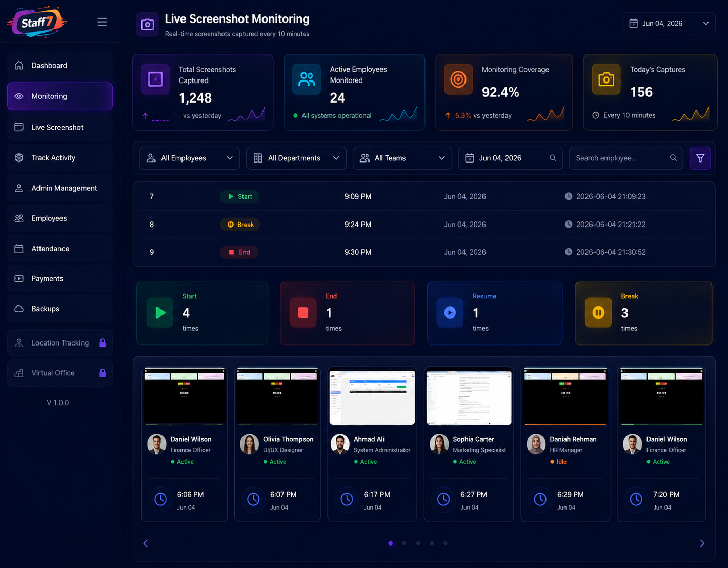Expand the top-right Jun 04, 2026 date dropdown

[x=669, y=24]
